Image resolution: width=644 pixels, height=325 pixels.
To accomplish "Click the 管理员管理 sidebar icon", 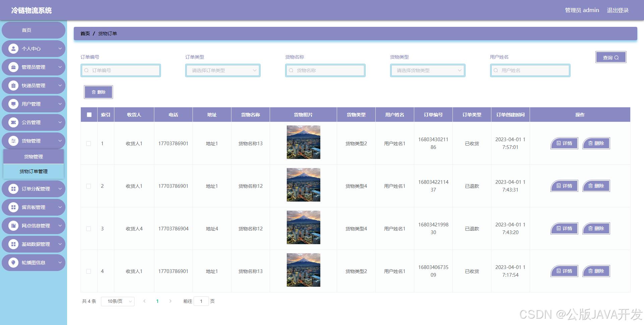I will click(13, 67).
